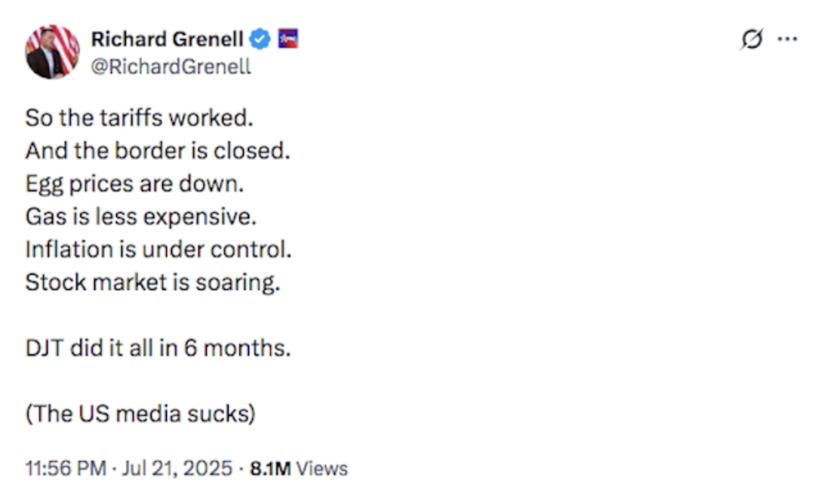Click the line "Egg prices are down."

(134, 184)
